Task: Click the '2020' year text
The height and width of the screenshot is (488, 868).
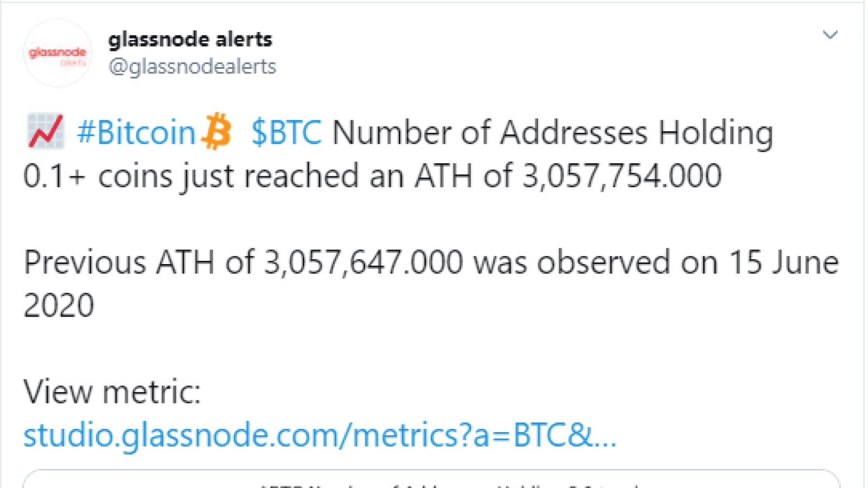Action: [x=59, y=305]
